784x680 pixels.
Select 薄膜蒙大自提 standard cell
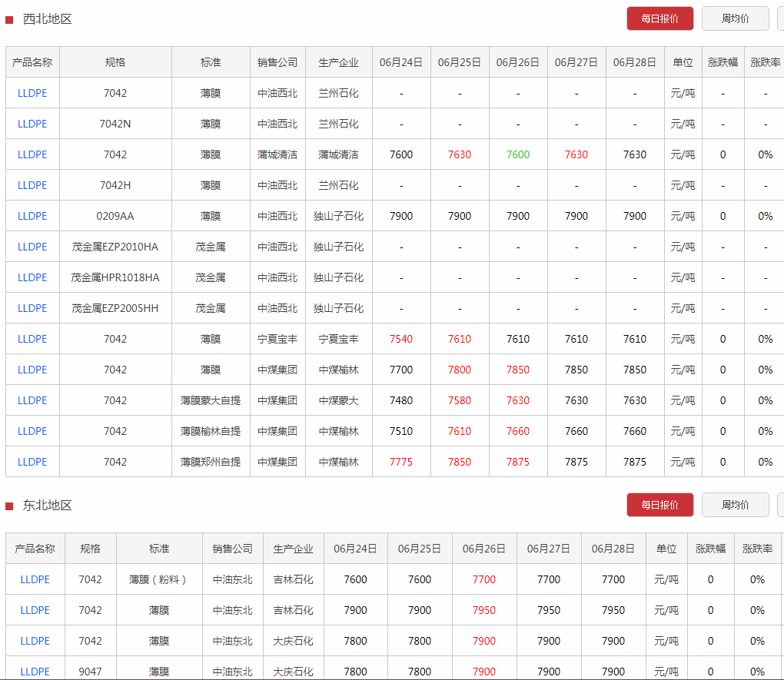[211, 400]
